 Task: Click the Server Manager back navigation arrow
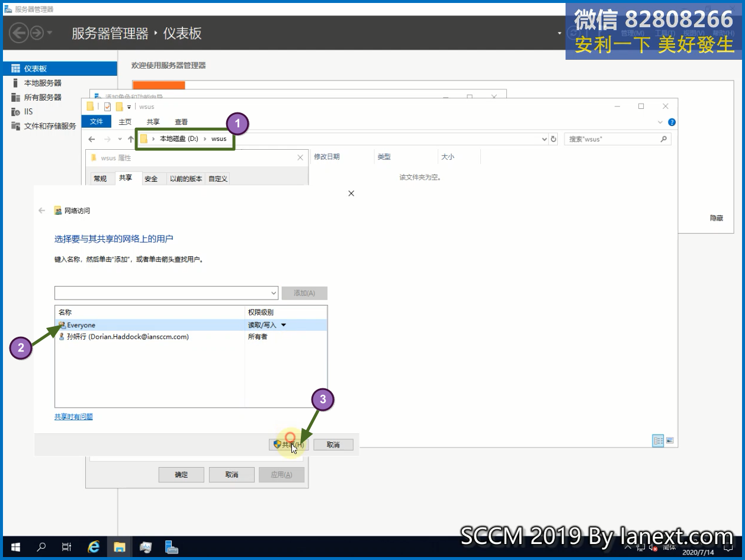point(19,33)
